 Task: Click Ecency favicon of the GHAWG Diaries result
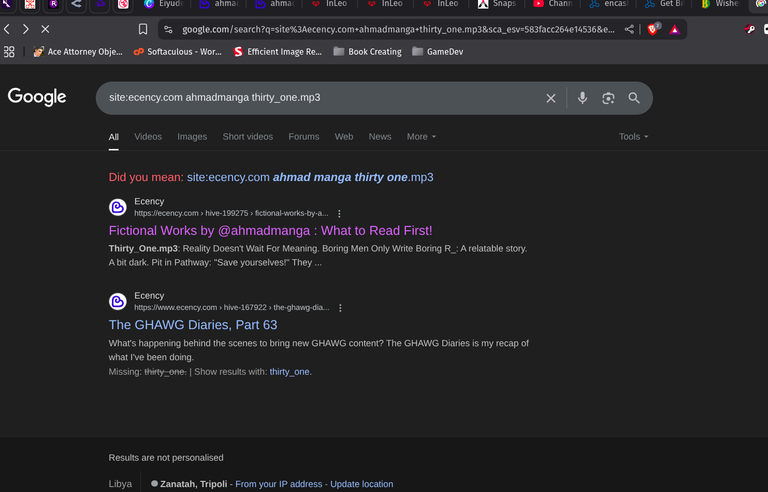(118, 301)
